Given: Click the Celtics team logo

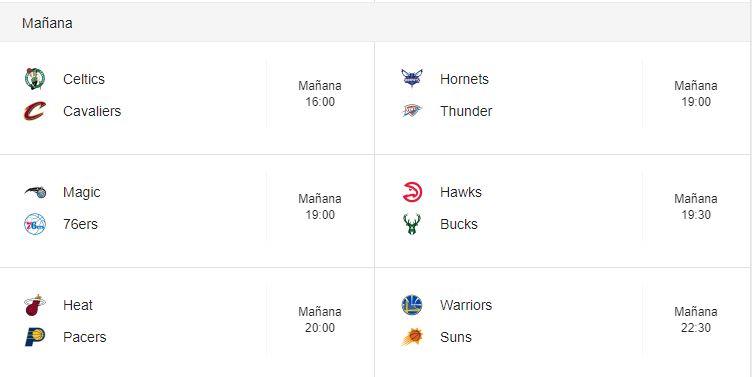Looking at the screenshot, I should pyautogui.click(x=35, y=79).
